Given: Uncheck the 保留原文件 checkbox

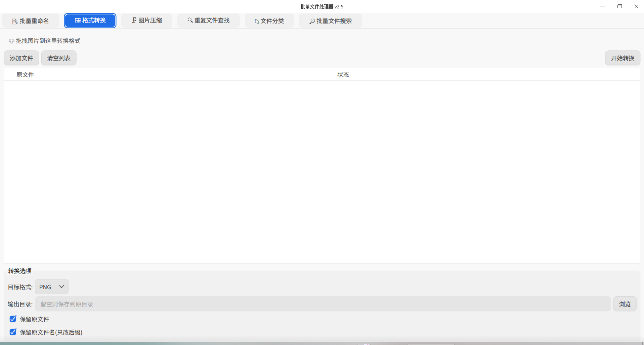Looking at the screenshot, I should (13, 319).
